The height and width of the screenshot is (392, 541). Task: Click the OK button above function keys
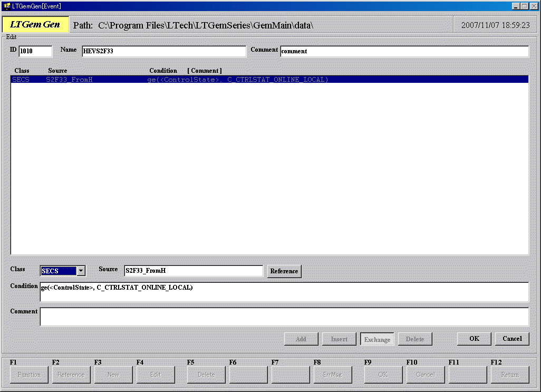coord(474,339)
